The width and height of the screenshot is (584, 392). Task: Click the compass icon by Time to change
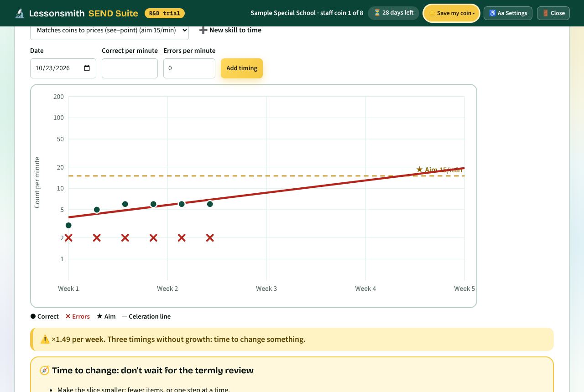[44, 371]
